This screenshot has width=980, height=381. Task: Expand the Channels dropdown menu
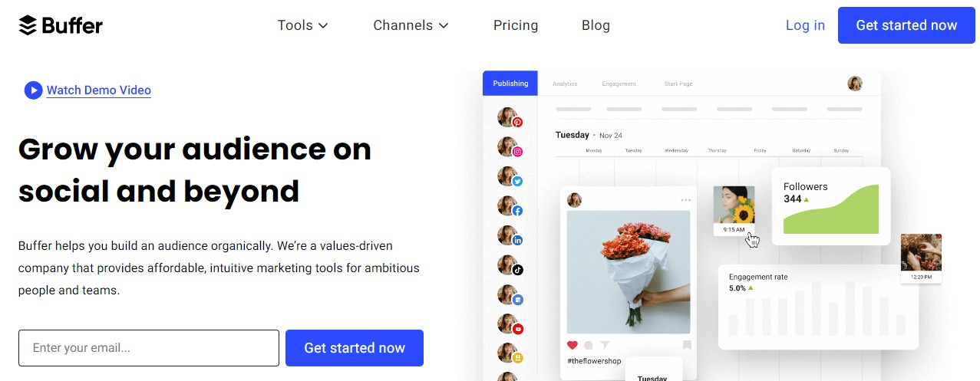coord(411,25)
